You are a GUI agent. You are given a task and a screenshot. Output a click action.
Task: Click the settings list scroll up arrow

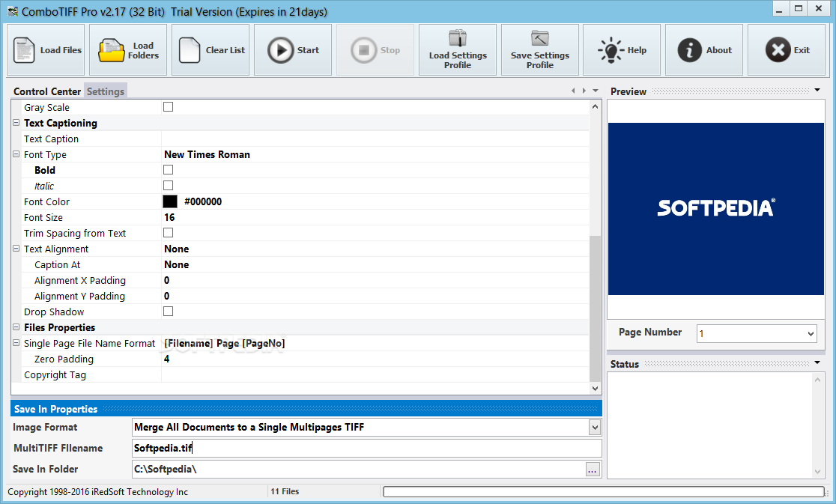(x=595, y=106)
